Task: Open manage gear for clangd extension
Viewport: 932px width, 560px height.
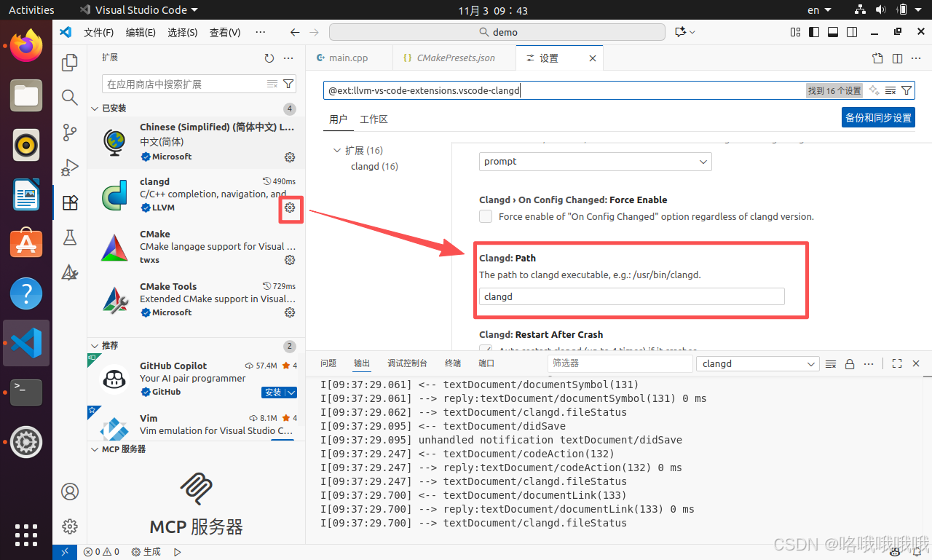Action: pyautogui.click(x=290, y=208)
